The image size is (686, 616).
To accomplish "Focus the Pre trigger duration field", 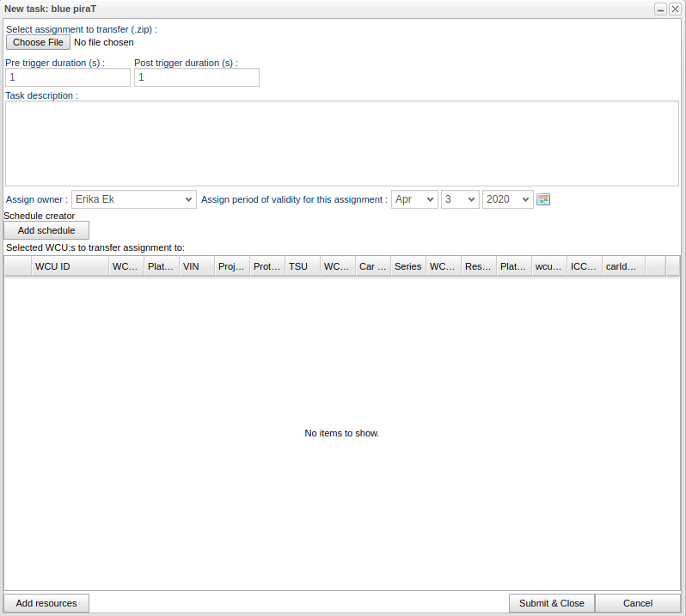I will pos(68,77).
